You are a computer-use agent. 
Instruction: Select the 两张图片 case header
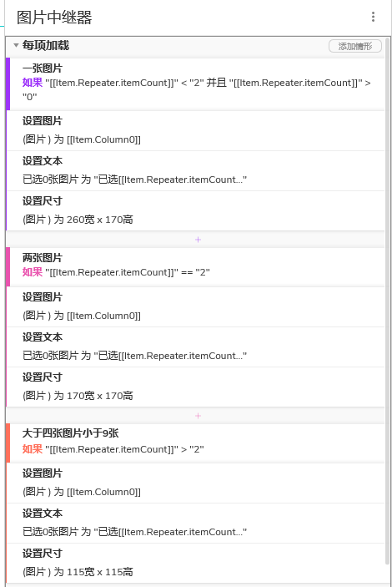pyautogui.click(x=195, y=266)
